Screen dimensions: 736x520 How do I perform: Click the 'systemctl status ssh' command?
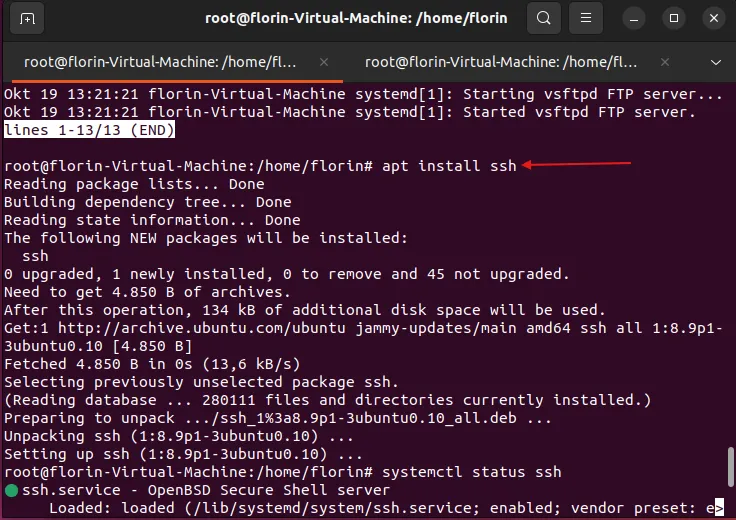tap(471, 471)
